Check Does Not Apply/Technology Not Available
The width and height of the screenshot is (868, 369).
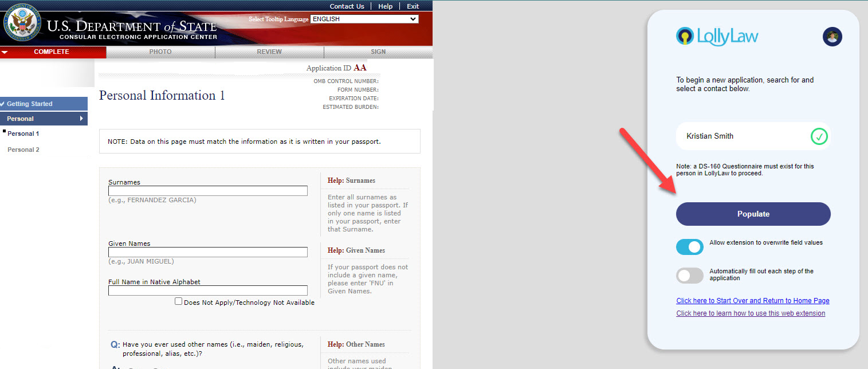[x=179, y=301]
